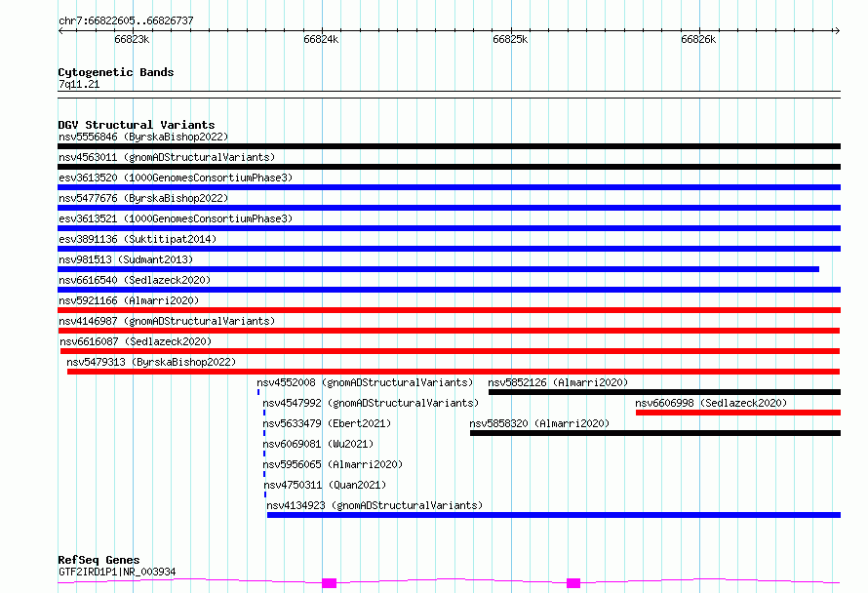Click the 66823k ruler tick label
Image resolution: width=868 pixels, height=593 pixels.
[132, 39]
